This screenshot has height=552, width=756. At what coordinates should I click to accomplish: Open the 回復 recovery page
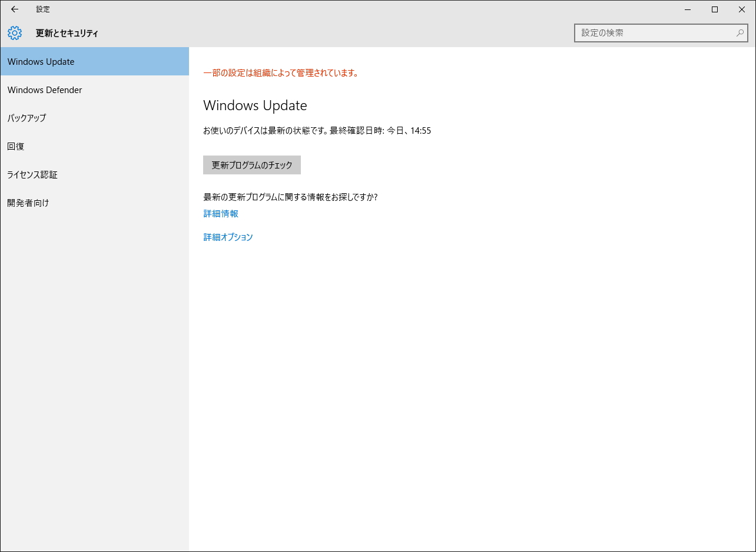point(95,146)
